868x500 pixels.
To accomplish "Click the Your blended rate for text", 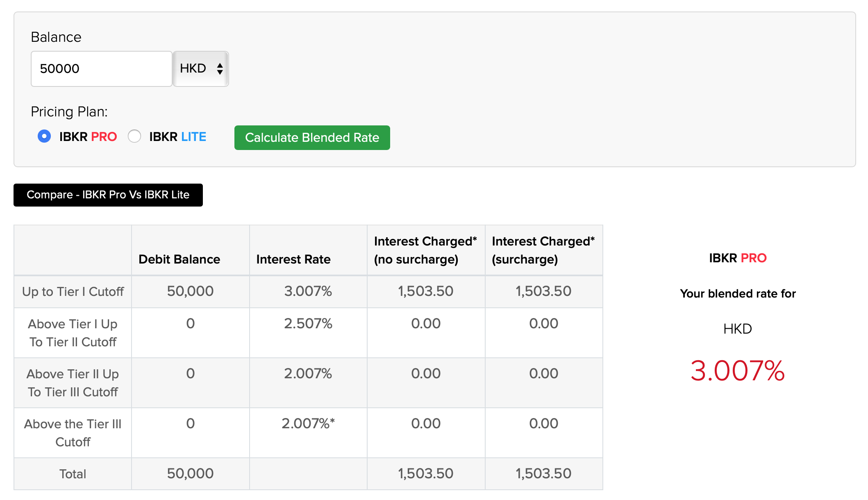I will 738,294.
